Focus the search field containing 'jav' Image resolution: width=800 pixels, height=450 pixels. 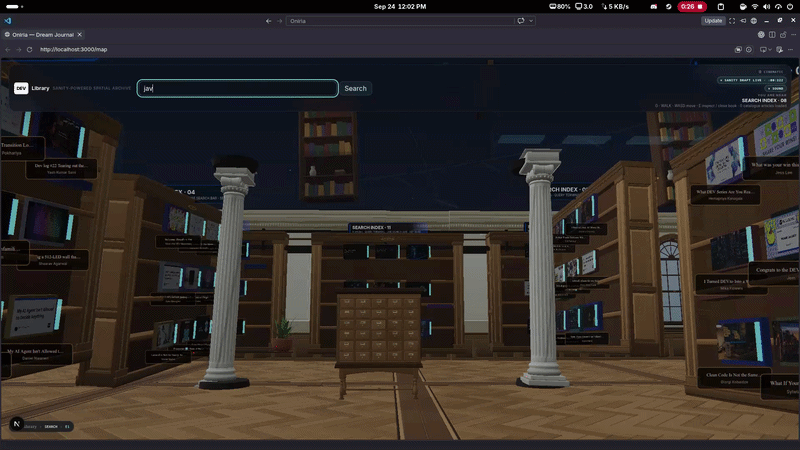(238, 88)
